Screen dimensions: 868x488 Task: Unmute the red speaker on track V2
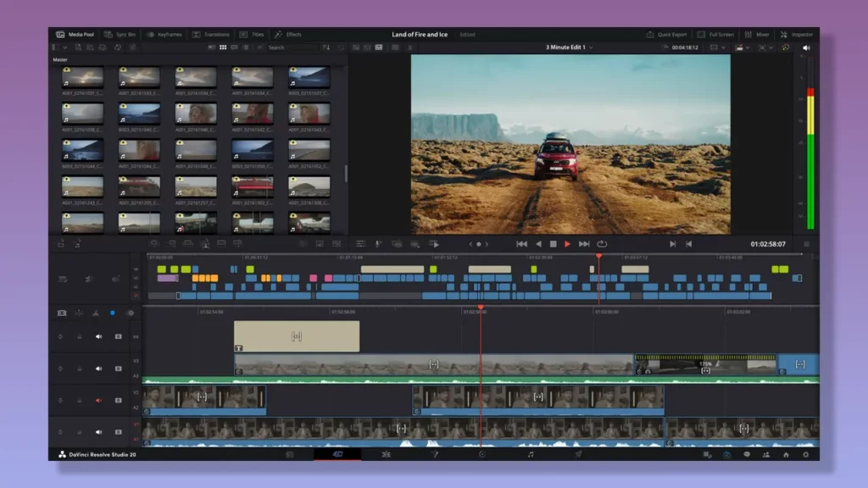tap(98, 400)
